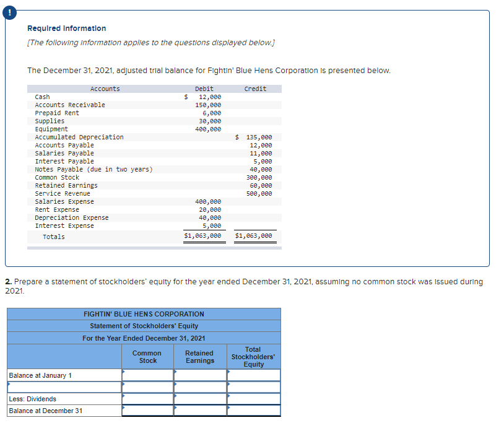Image resolution: width=504 pixels, height=423 pixels.
Task: Click the 'Balance at December 31' row label
Action: click(x=46, y=411)
